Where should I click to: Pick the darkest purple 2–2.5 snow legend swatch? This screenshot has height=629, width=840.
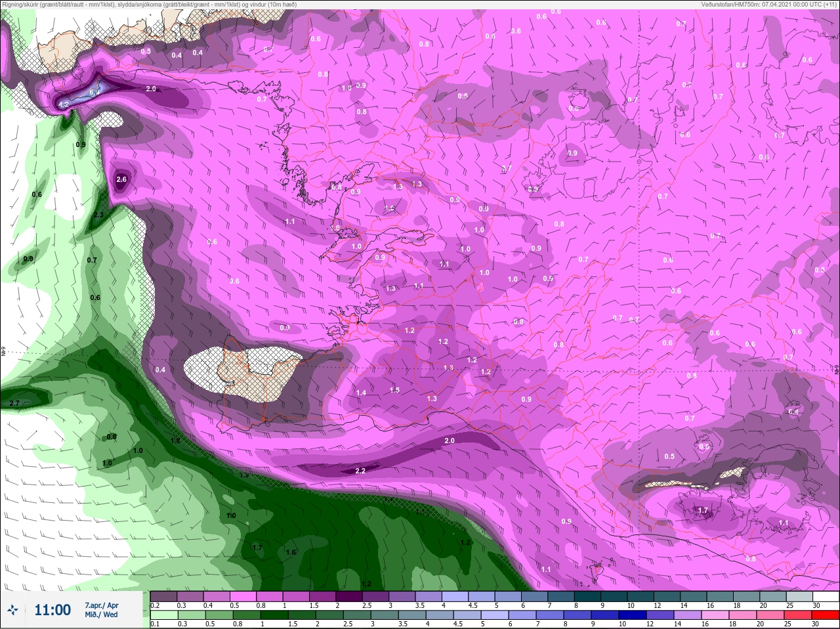click(x=349, y=596)
